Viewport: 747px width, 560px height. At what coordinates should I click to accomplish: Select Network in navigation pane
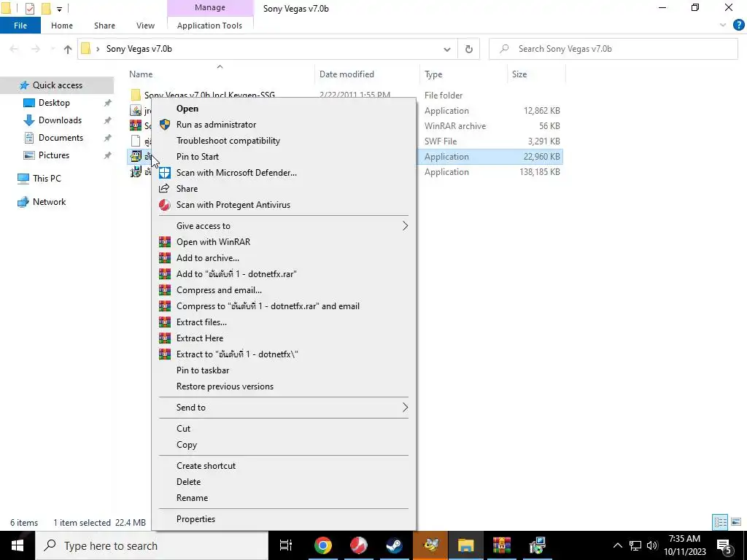tap(49, 202)
